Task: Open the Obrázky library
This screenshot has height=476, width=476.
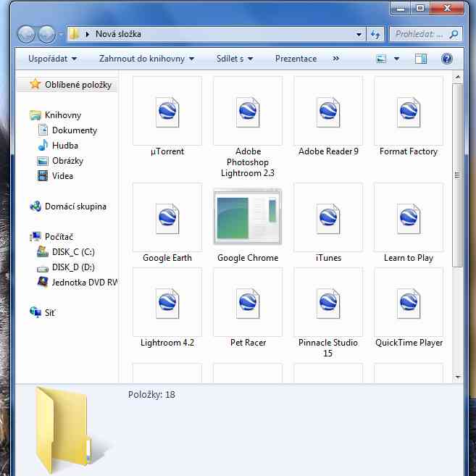Action: (60, 161)
